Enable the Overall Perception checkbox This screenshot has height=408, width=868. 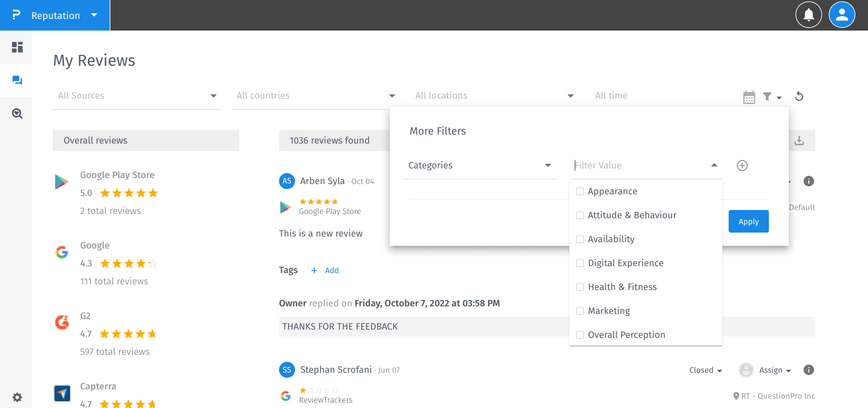580,335
